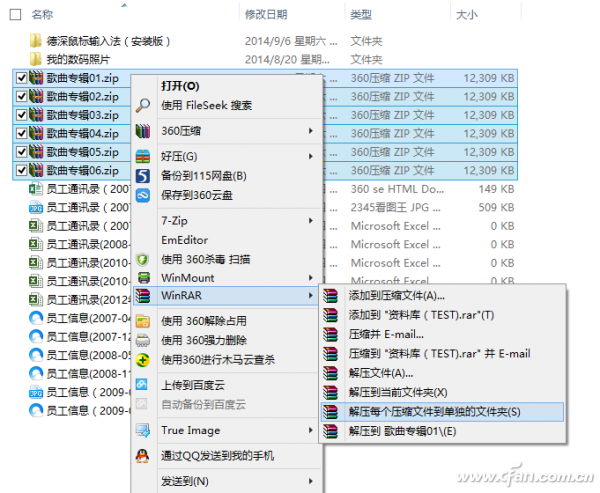The height and width of the screenshot is (493, 600).
Task: Uncheck the 歌曲专辑05.zip checkbox
Action: pyautogui.click(x=21, y=152)
